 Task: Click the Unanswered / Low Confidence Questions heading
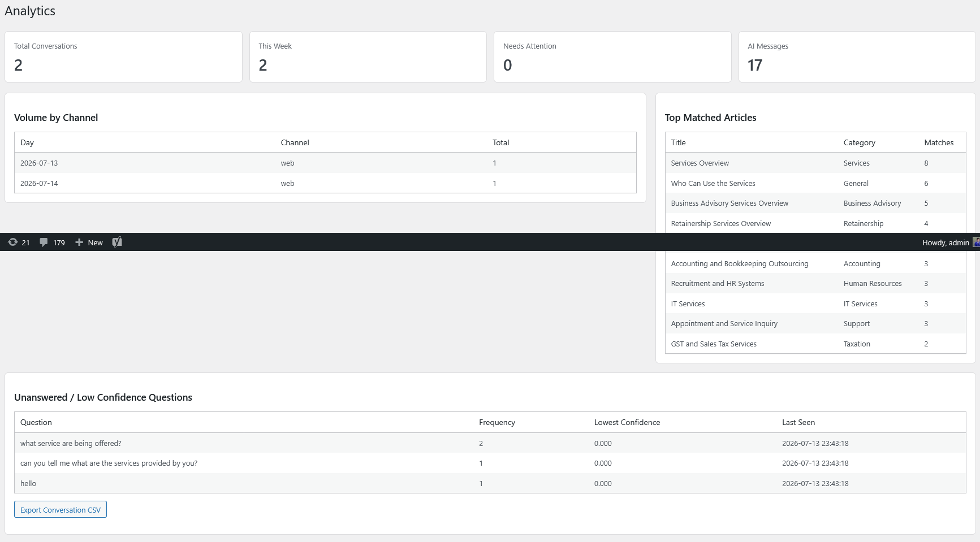coord(103,397)
